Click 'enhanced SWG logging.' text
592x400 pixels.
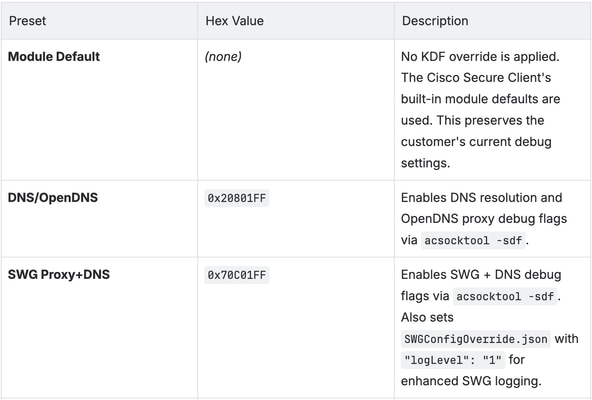coord(471,381)
